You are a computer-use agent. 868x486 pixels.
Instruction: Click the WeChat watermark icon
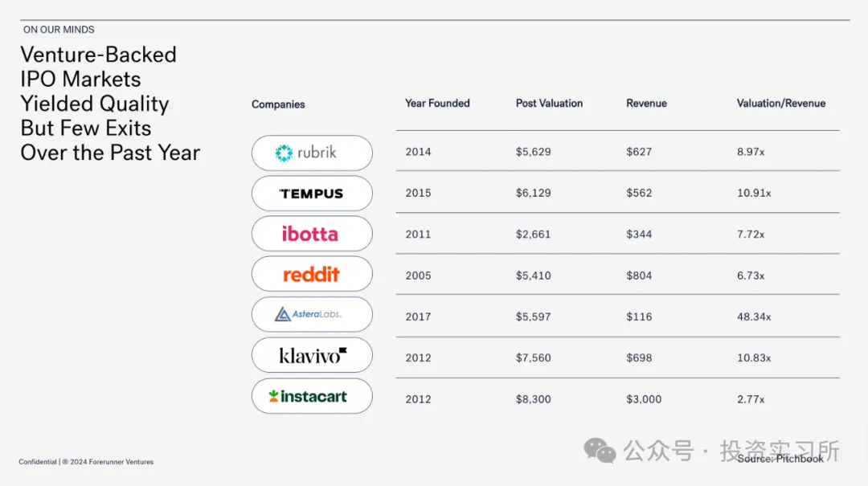[600, 451]
